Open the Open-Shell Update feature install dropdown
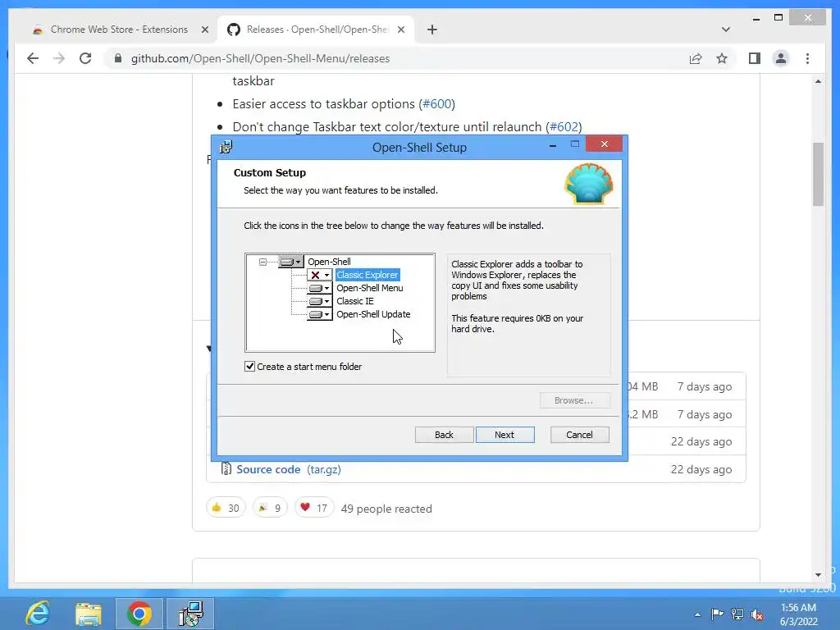840x630 pixels. 320,314
